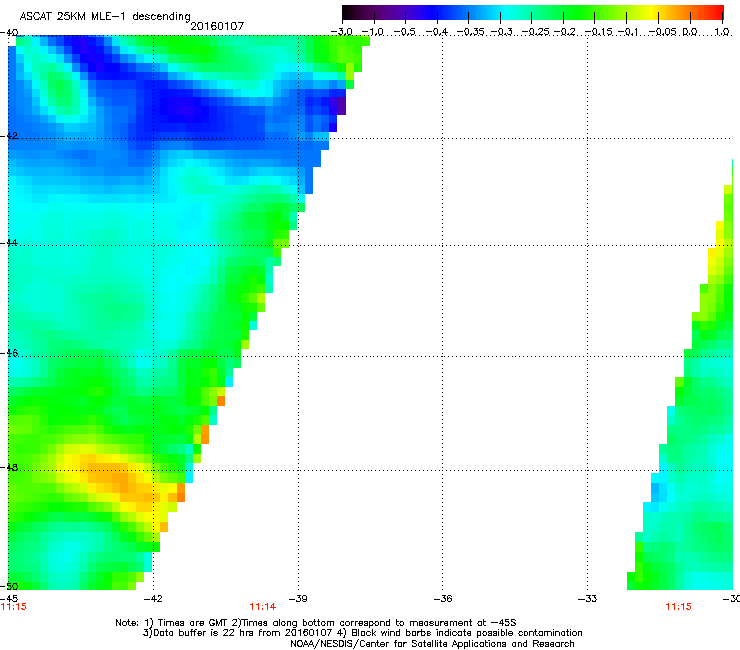Click the color bar label -0.35
The height and width of the screenshot is (650, 740).
[471, 32]
